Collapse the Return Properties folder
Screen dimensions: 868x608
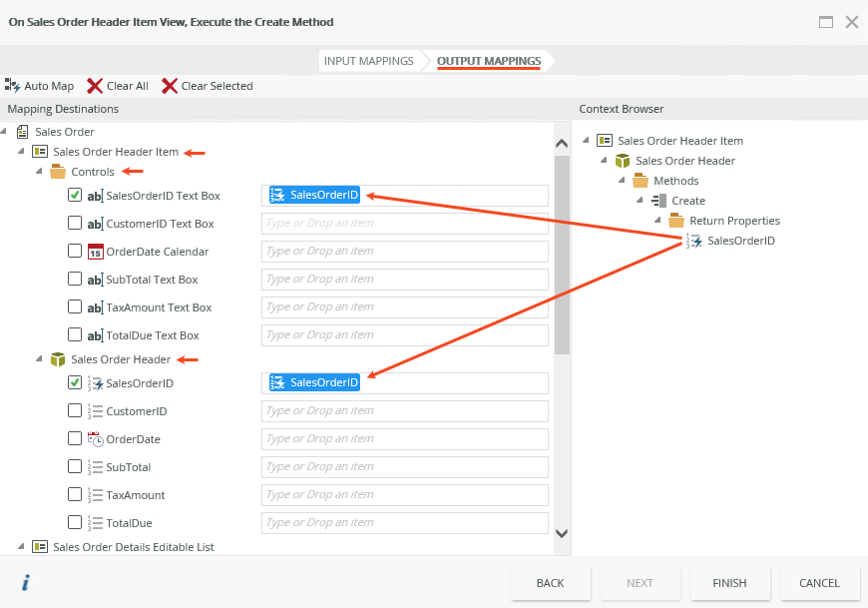click(657, 221)
